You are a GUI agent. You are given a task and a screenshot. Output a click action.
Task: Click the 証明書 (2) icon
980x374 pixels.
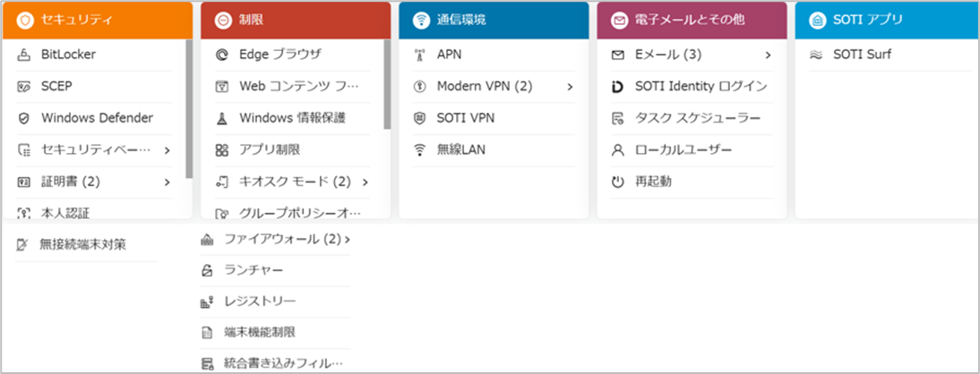tap(24, 182)
